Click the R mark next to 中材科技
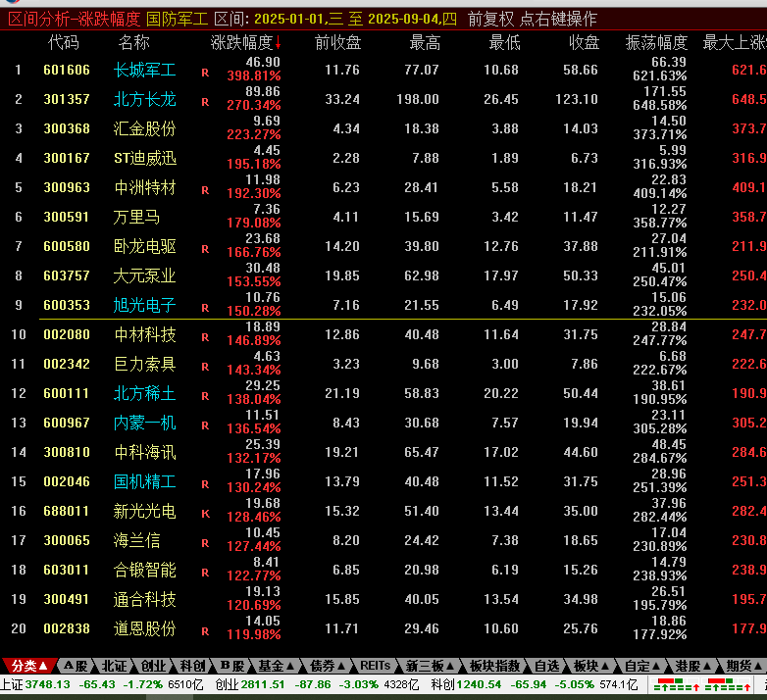 (205, 337)
